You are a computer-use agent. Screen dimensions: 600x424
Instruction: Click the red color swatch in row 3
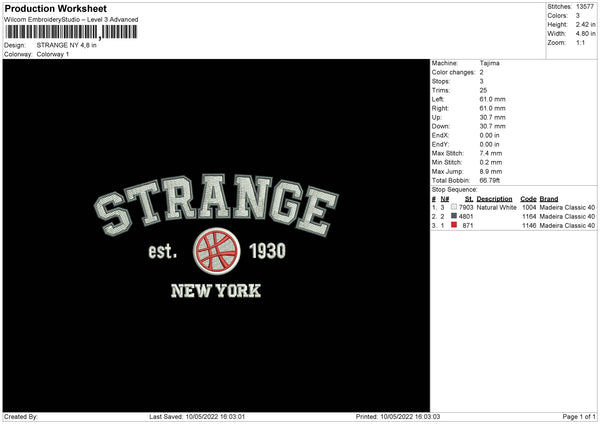coord(454,225)
